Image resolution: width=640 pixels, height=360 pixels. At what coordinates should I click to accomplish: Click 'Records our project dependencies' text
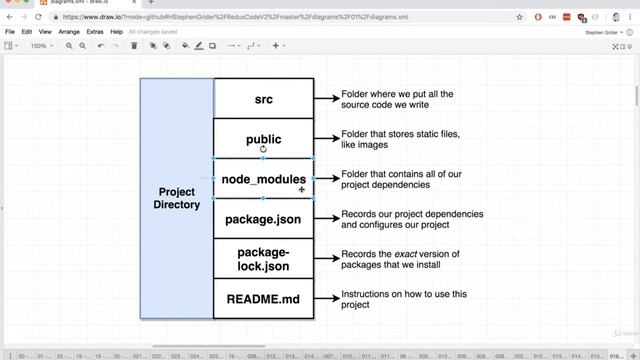pos(412,219)
